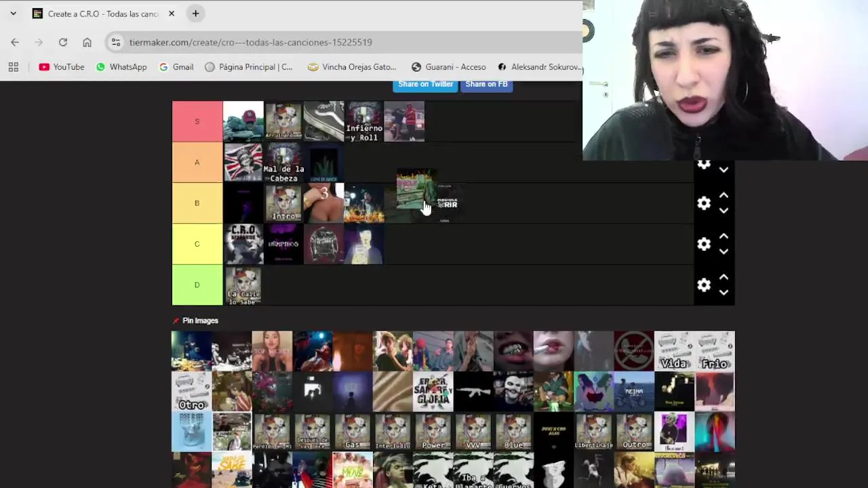This screenshot has height=488, width=868.
Task: Select Vida image in pool
Action: [674, 351]
